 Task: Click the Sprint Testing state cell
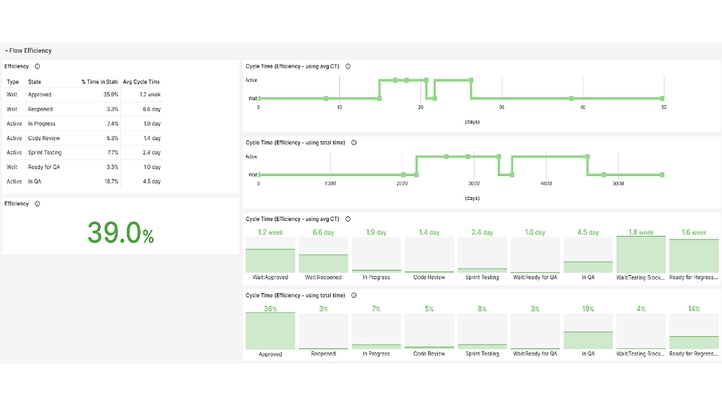pyautogui.click(x=46, y=153)
